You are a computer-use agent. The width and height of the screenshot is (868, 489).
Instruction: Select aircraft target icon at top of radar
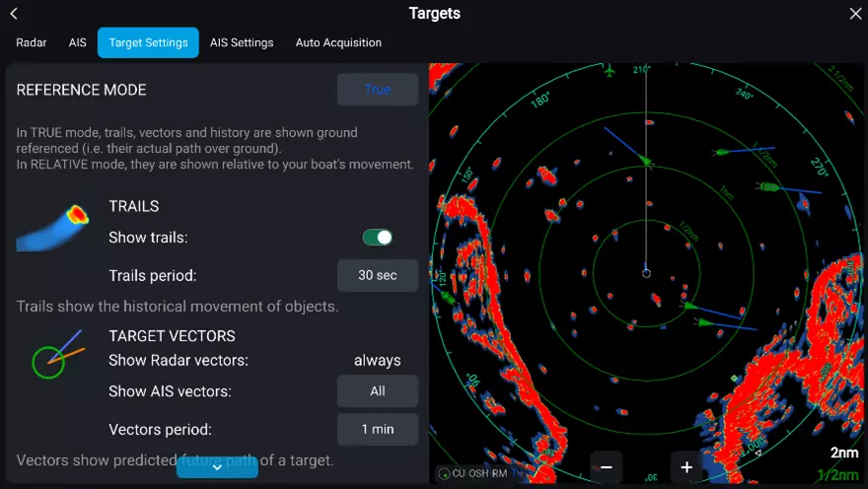click(610, 71)
